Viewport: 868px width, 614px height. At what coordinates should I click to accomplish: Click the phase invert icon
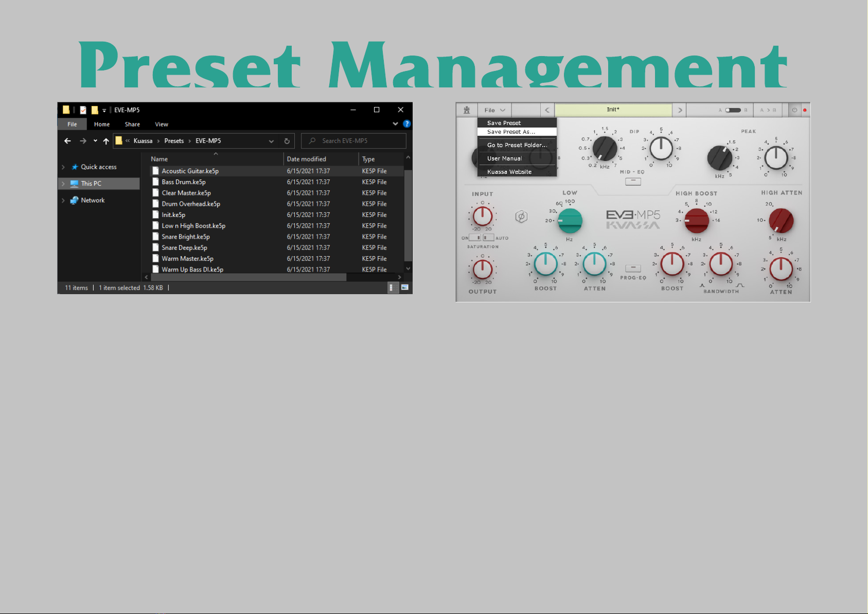pyautogui.click(x=521, y=217)
